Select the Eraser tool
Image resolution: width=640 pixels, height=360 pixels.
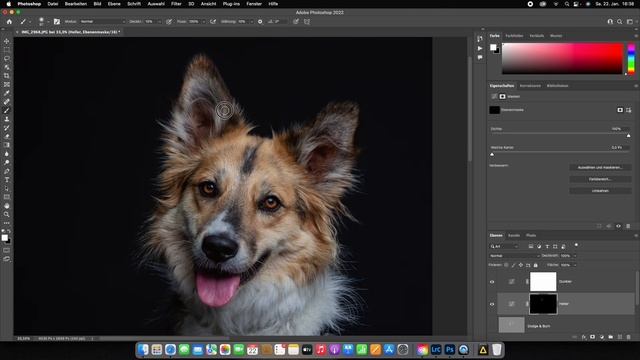(x=7, y=137)
